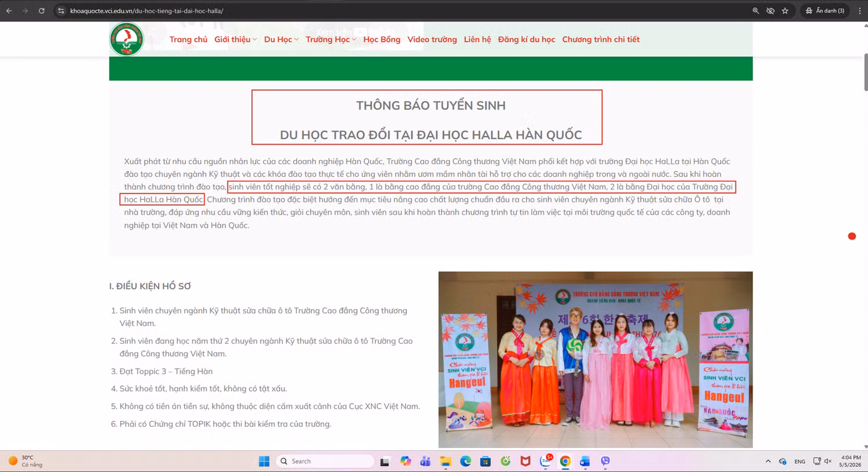Open the green Cốc Cốc icon on the taskbar

[x=506, y=461]
